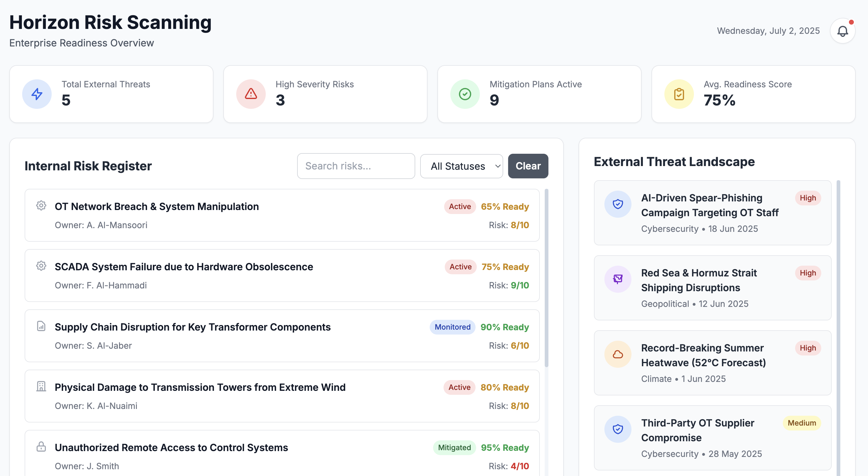Screen dimensions: 868x476
Task: Click Owner: J. Smith text
Action: tap(87, 466)
